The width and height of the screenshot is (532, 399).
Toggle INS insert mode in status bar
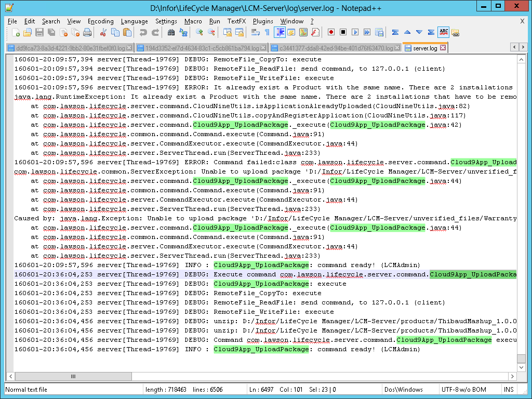[x=509, y=390]
